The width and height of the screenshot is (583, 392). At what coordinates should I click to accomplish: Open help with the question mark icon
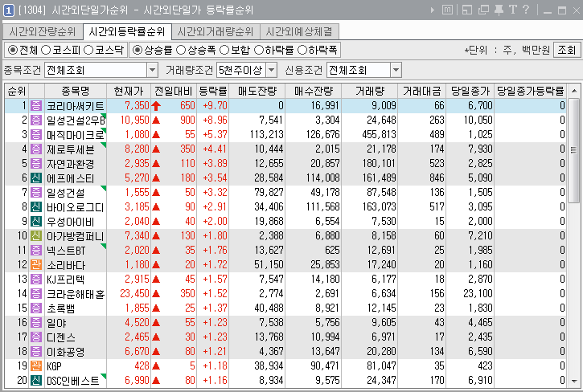[526, 10]
